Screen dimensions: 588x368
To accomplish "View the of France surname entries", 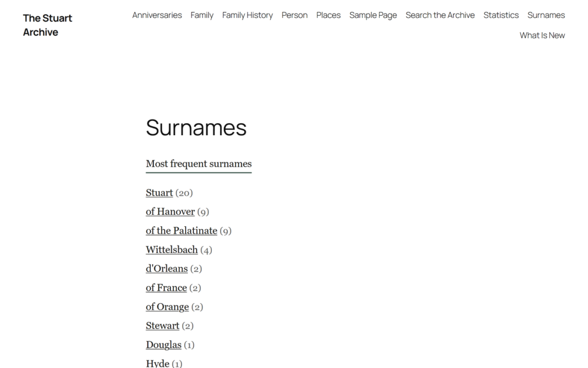I will click(166, 288).
